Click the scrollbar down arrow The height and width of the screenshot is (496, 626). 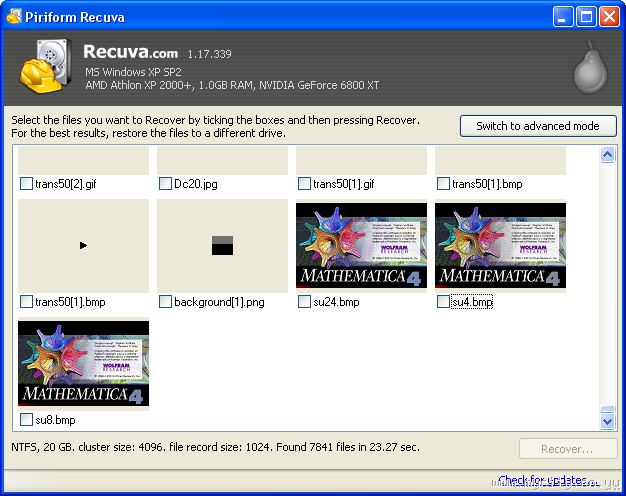[x=608, y=421]
